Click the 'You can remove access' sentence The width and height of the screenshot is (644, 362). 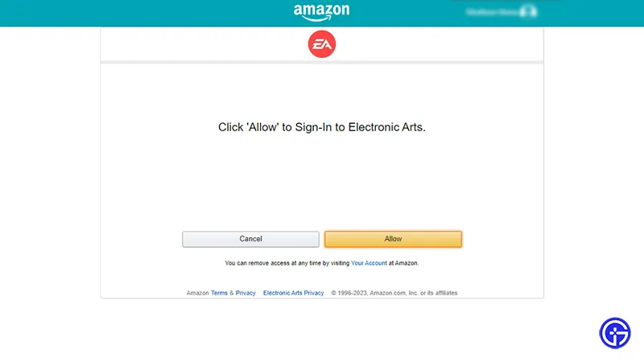pos(321,263)
